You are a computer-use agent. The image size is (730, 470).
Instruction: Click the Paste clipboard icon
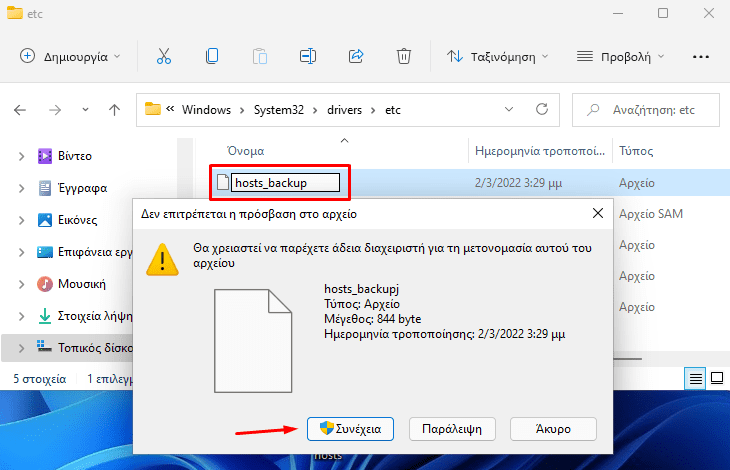tap(260, 56)
